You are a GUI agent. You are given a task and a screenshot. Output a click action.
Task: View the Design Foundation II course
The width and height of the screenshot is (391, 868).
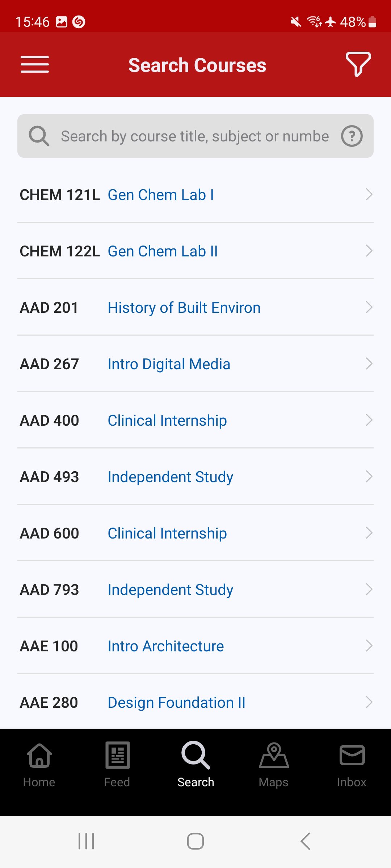coord(176,703)
